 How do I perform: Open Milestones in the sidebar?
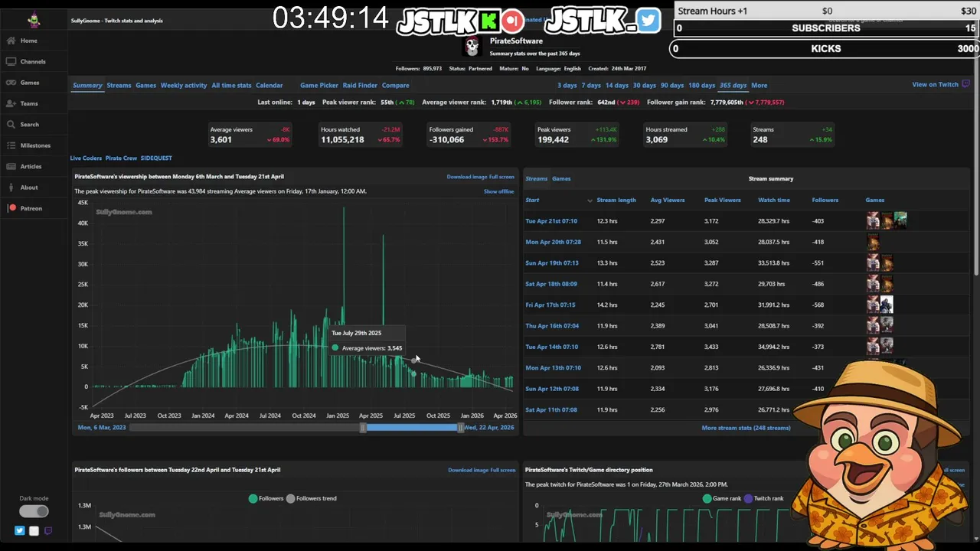[x=35, y=145]
